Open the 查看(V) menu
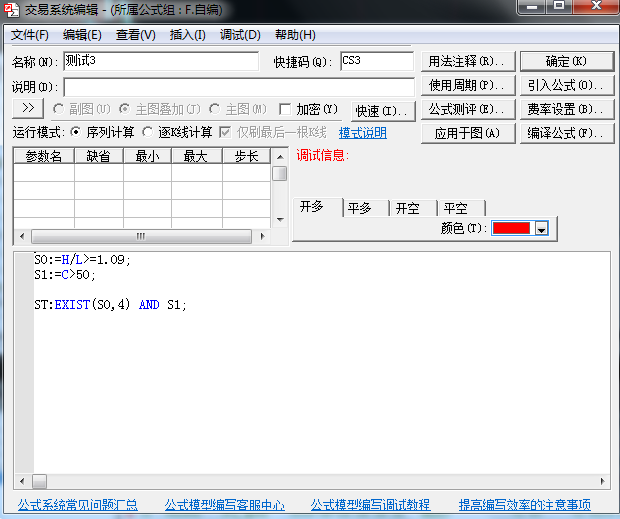This screenshot has width=620, height=519. tap(136, 35)
